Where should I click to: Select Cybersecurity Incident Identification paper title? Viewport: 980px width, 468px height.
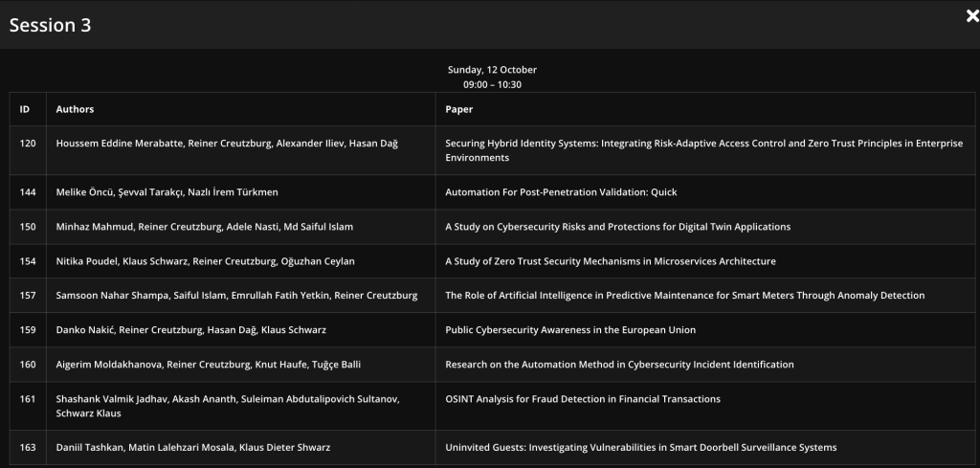[619, 365]
